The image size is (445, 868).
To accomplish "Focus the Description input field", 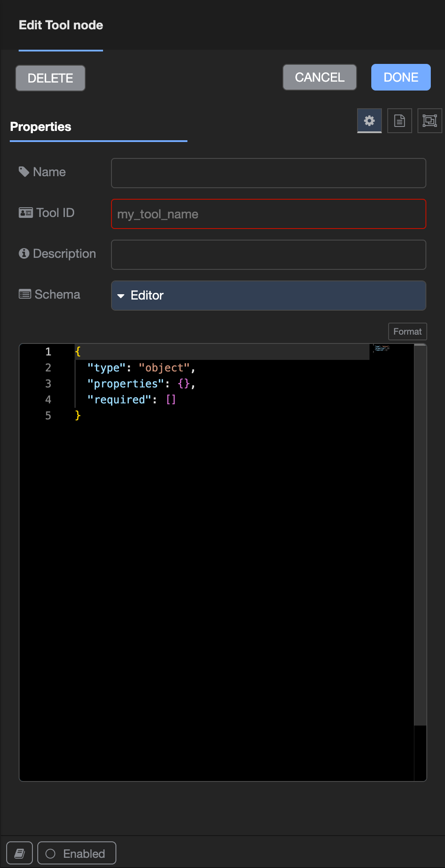I will coord(269,255).
